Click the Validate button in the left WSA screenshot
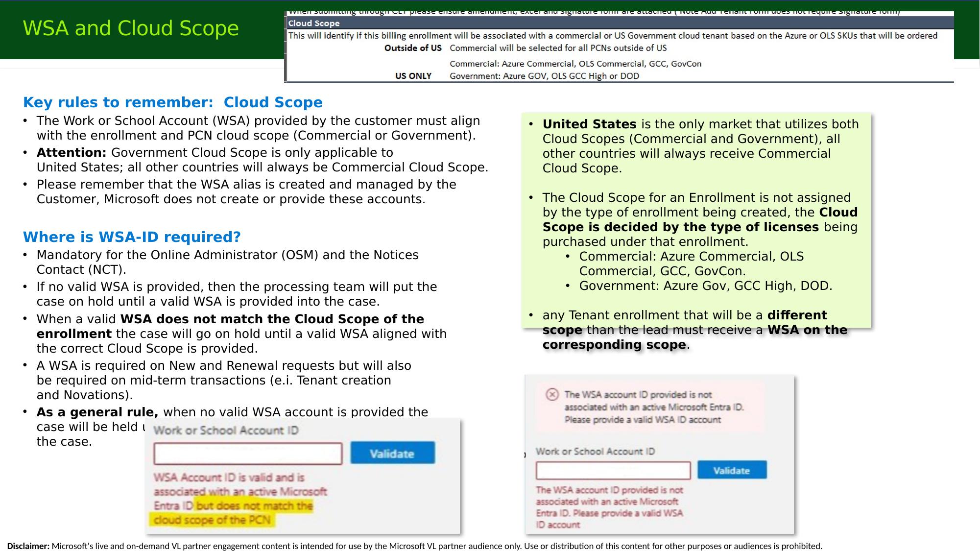Screen dimensions: 980x551 pyautogui.click(x=392, y=453)
